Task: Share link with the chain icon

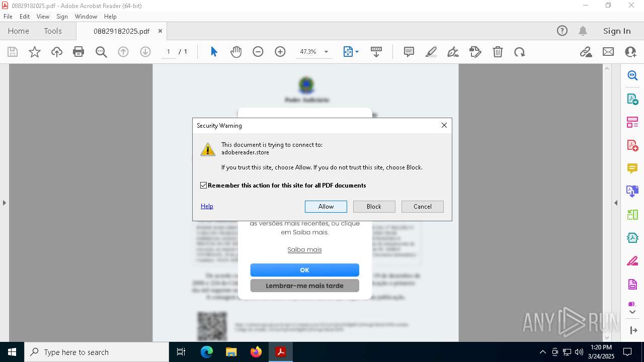Action: tap(586, 52)
